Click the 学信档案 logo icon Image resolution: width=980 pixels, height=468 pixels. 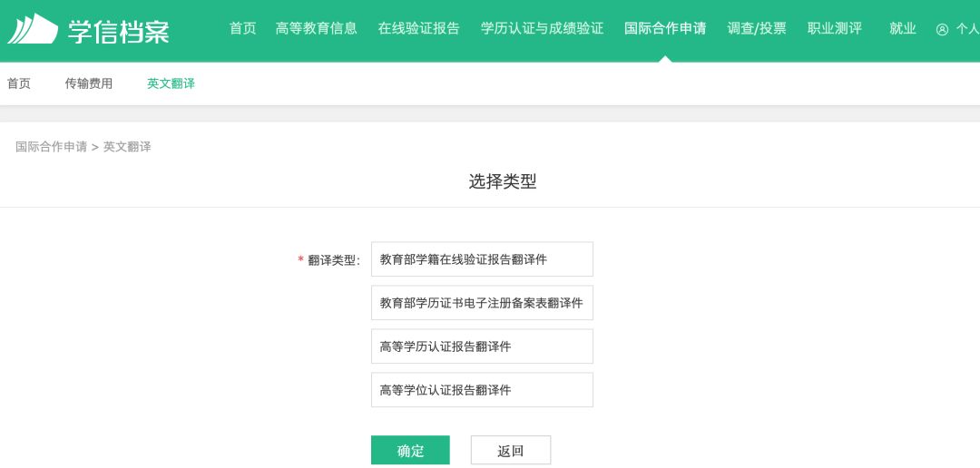pos(33,29)
